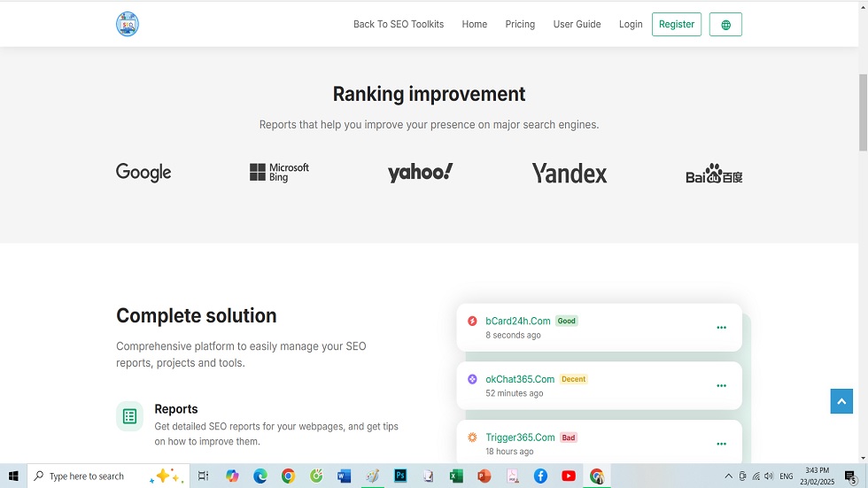Select Back To SEO Toolkits link
Viewport: 868px width, 488px height.
[399, 25]
